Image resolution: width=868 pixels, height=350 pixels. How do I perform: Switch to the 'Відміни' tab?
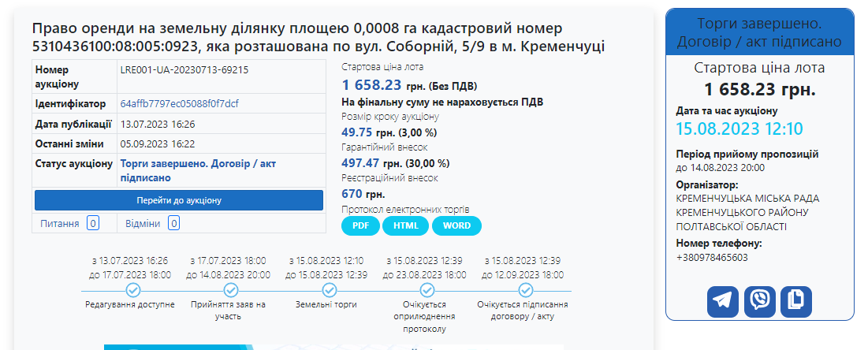point(143,224)
